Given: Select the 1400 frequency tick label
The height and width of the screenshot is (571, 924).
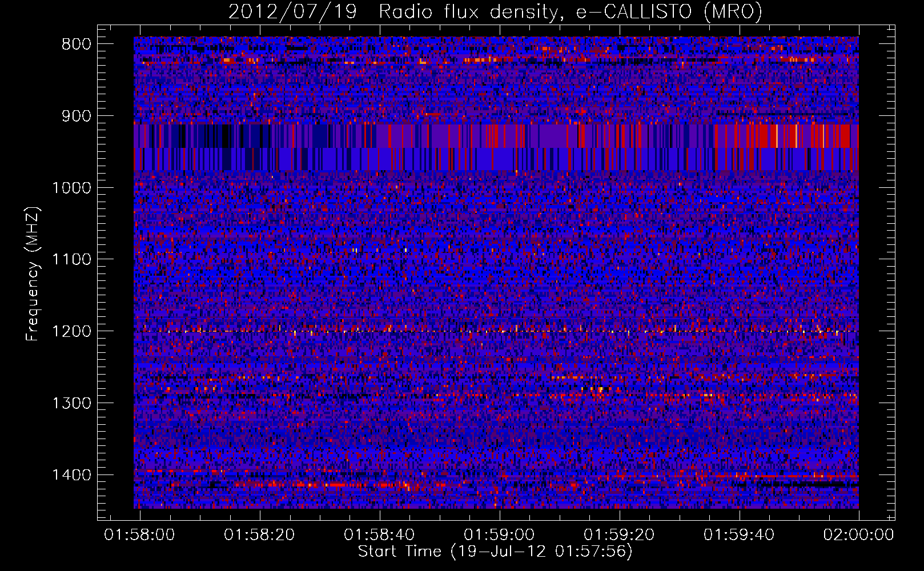Looking at the screenshot, I should point(72,475).
